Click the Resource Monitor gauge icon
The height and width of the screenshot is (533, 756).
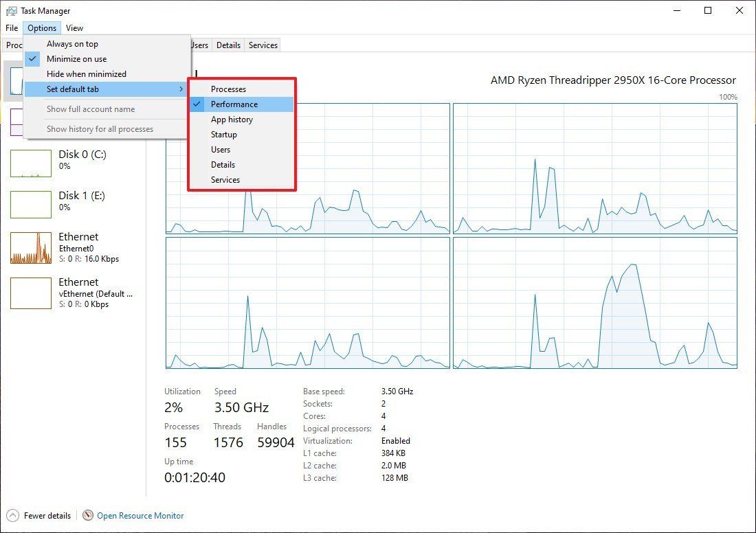pos(87,515)
